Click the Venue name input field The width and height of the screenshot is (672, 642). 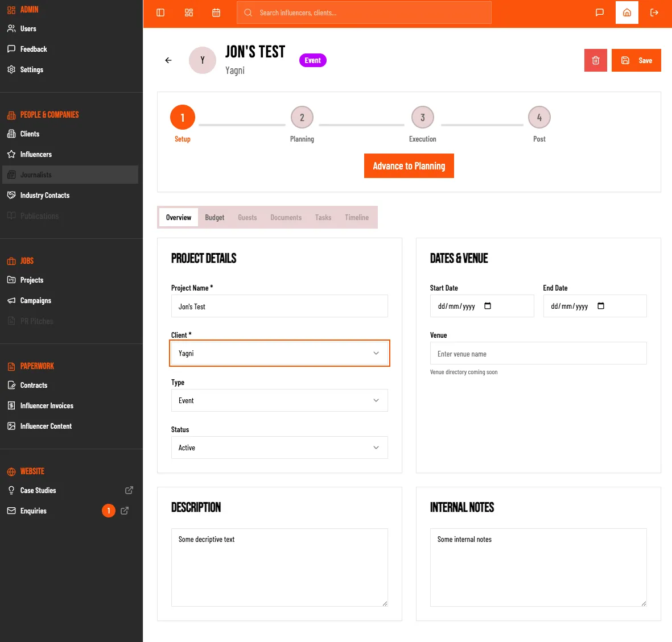click(x=538, y=353)
